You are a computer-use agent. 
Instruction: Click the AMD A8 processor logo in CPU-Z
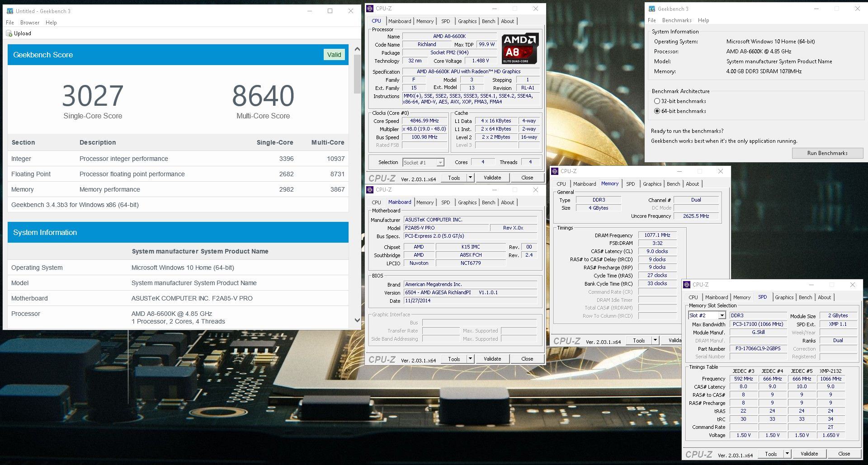[x=520, y=48]
